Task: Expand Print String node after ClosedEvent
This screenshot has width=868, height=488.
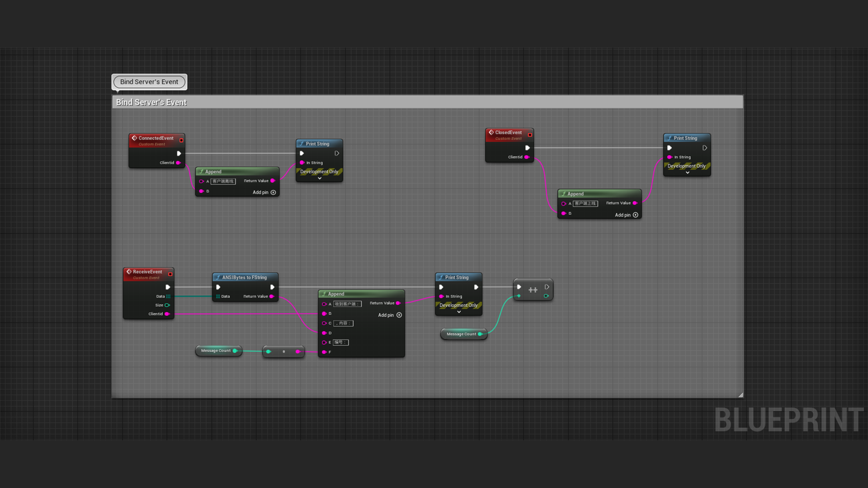Action: click(x=687, y=173)
